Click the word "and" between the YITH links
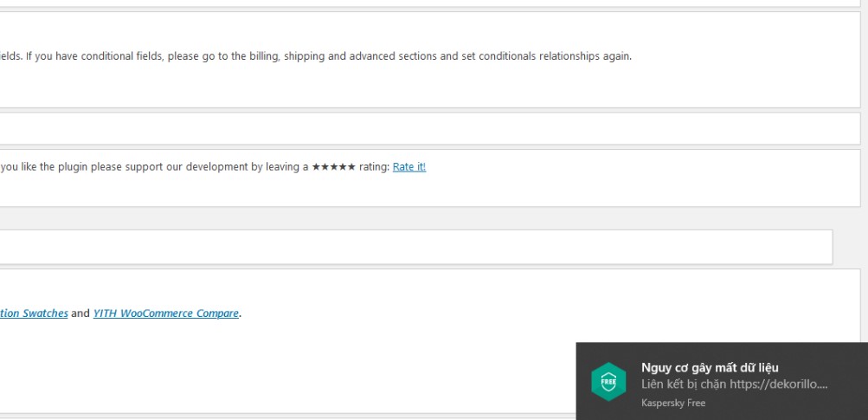Image resolution: width=868 pixels, height=420 pixels. pyautogui.click(x=80, y=313)
